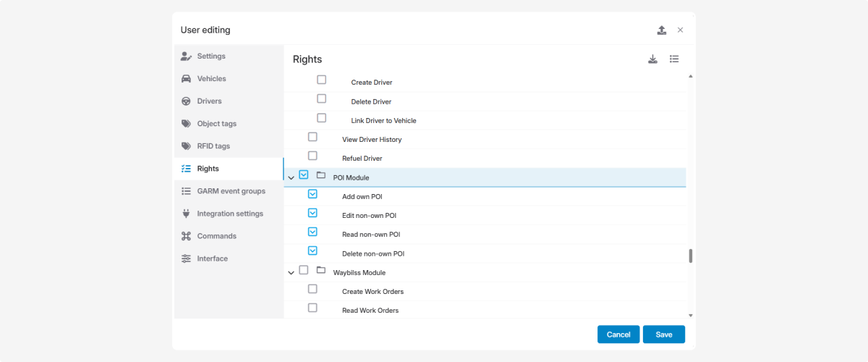Open the Object tags section

tap(216, 124)
